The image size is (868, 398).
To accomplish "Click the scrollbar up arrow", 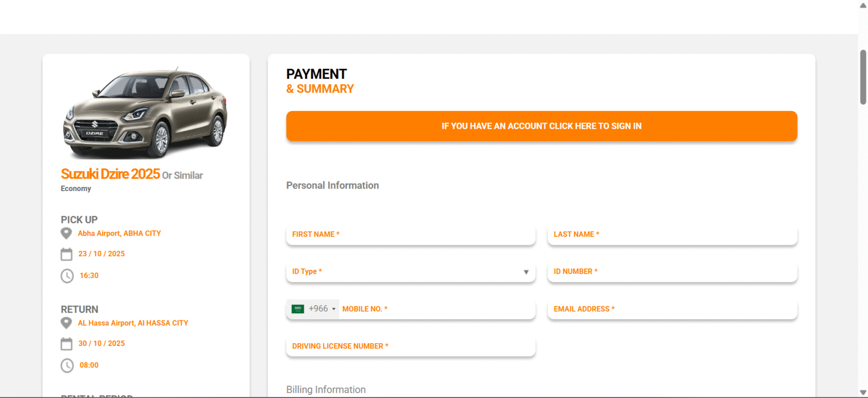I will coord(863,5).
